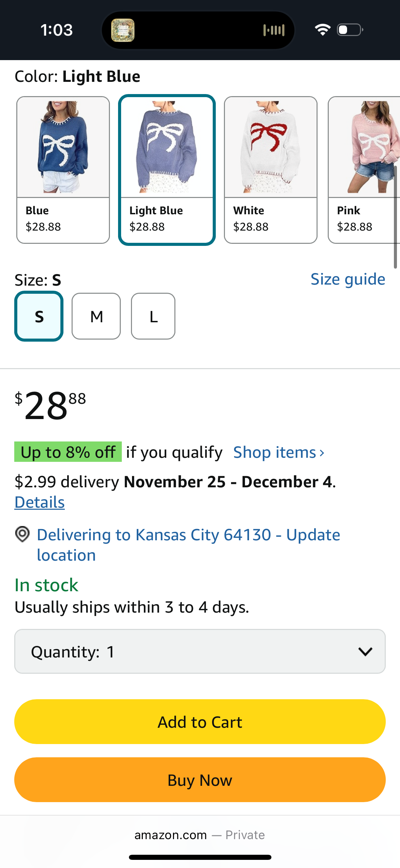Tap the location pin icon
This screenshot has height=868, width=400.
[x=22, y=534]
